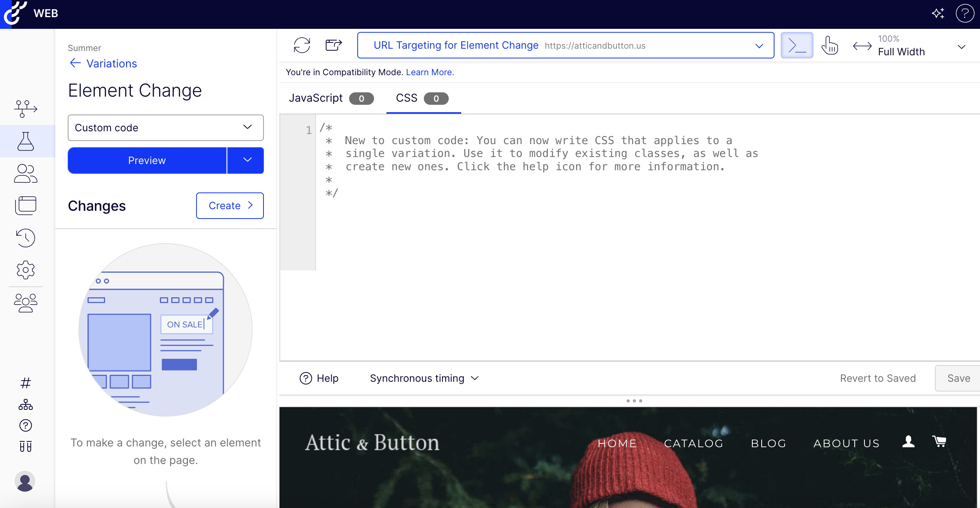Screen dimensions: 980x508
Task: Expand the Preview button split dropdown
Action: point(245,160)
